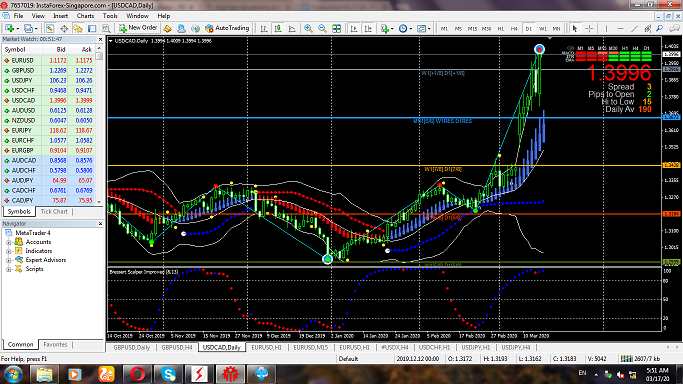
Task: Toggle the Data Window crosshair icon
Action: click(x=64, y=28)
